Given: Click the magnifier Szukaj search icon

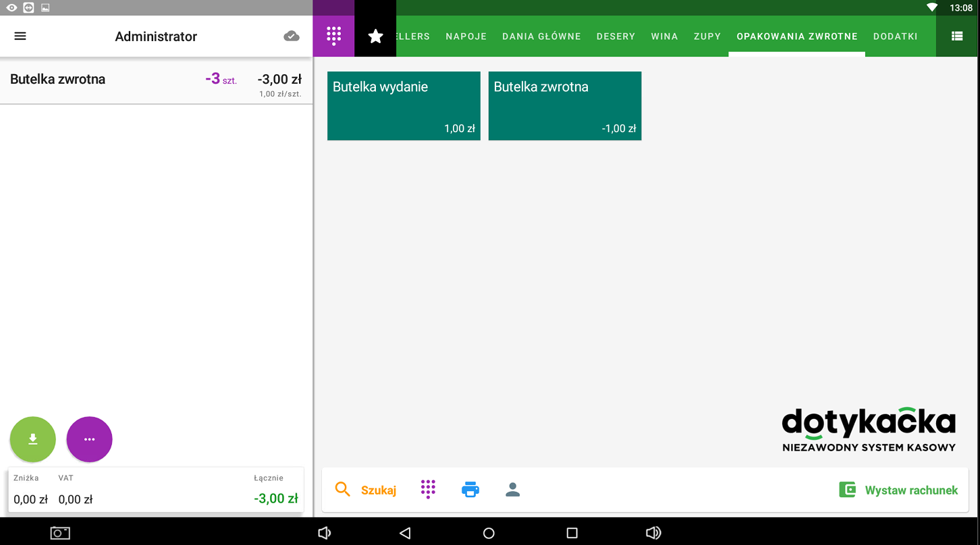Looking at the screenshot, I should pos(343,490).
